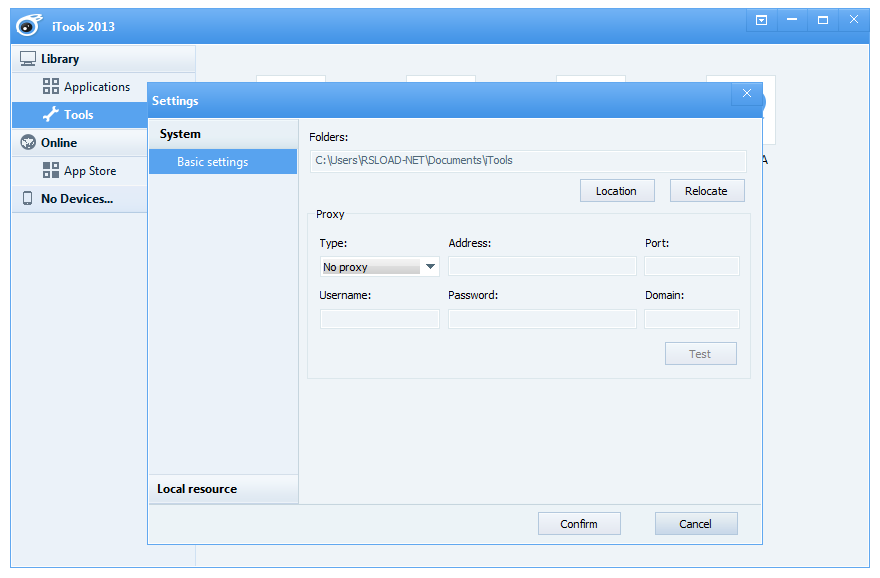
Task: Click the Applications grid icon
Action: pos(51,86)
